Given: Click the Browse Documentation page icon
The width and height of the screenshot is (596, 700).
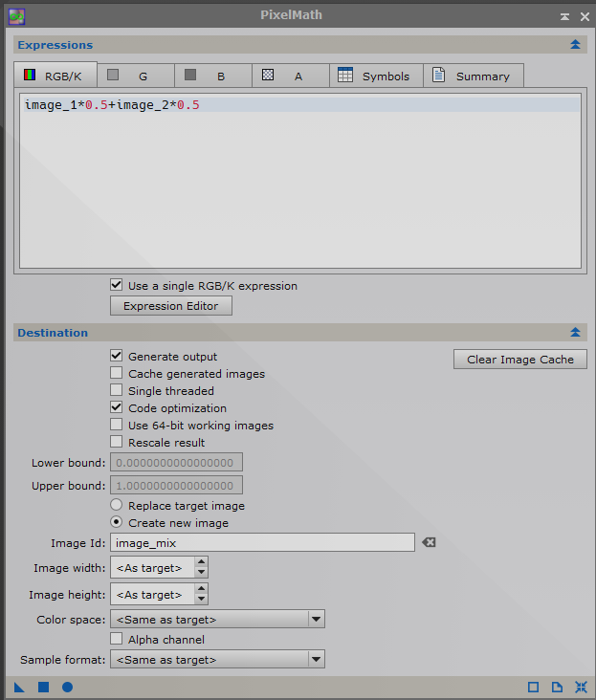Looking at the screenshot, I should [x=557, y=687].
